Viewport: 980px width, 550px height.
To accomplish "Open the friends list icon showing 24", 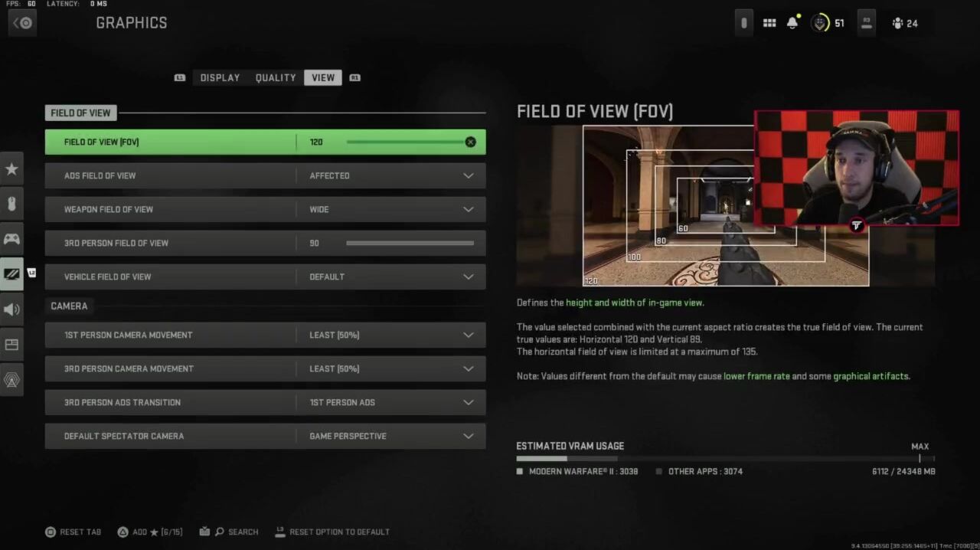I will 905,23.
